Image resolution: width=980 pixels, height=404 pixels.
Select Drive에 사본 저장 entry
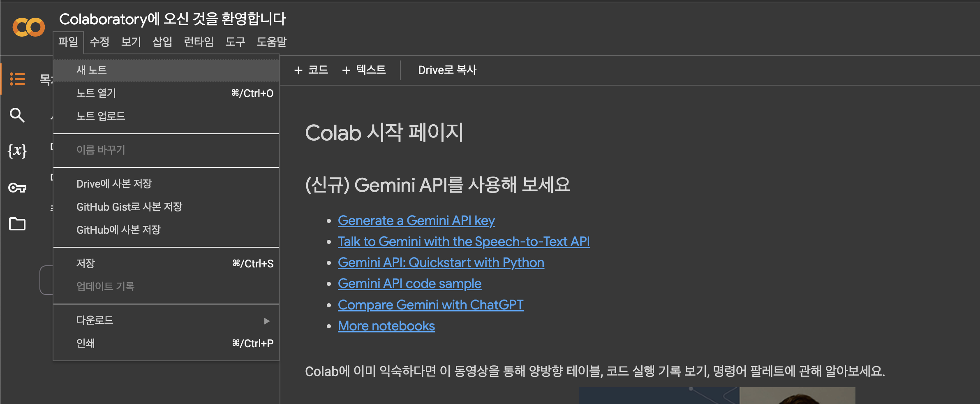(x=166, y=183)
